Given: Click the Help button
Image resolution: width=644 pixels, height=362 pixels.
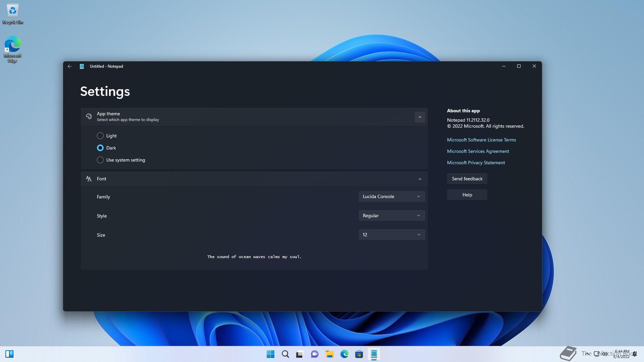Looking at the screenshot, I should [467, 195].
